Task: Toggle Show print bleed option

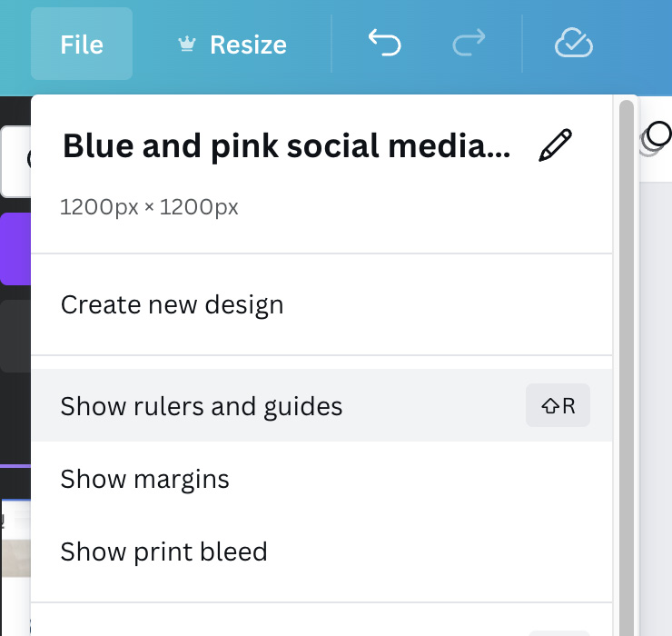Action: (x=321, y=552)
